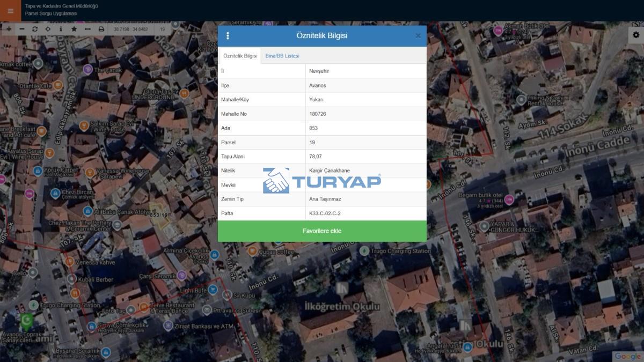The height and width of the screenshot is (362, 644).
Task: Click the Oupaa coffee map marker
Action: (x=252, y=251)
